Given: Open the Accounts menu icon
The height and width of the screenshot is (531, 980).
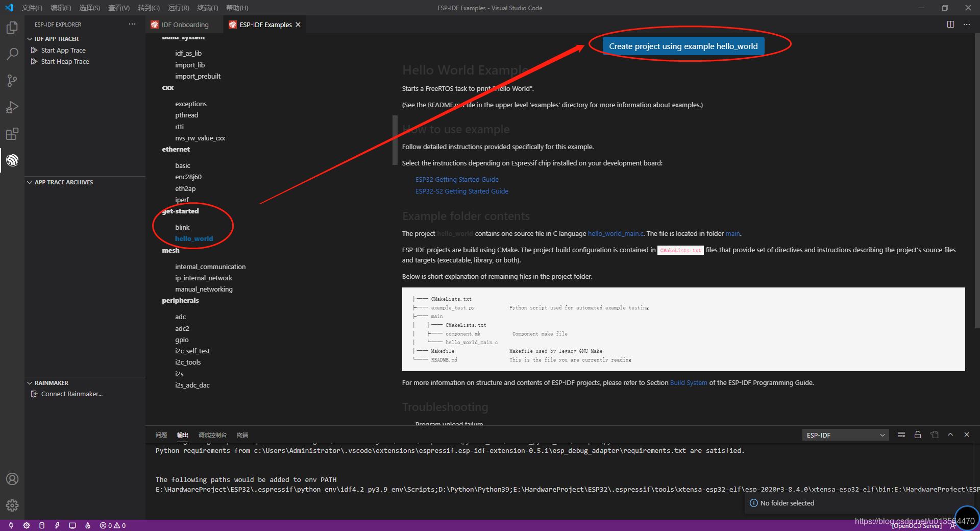Looking at the screenshot, I should 12,479.
